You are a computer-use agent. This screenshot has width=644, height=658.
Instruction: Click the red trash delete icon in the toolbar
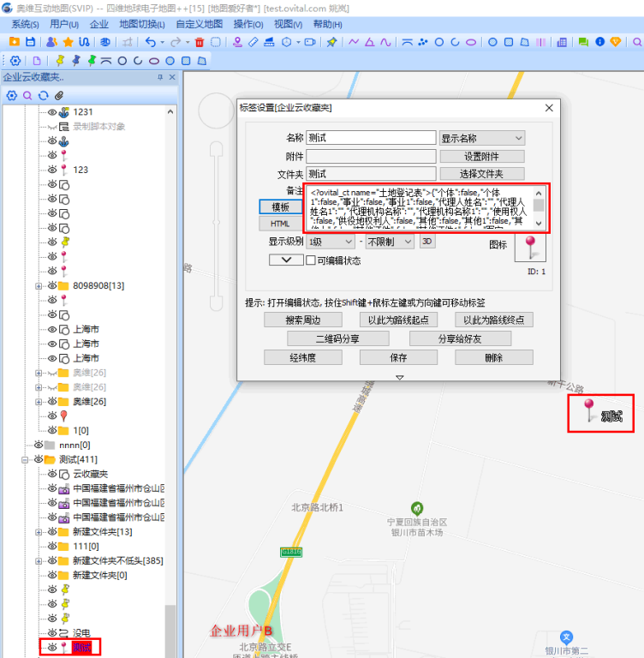199,42
